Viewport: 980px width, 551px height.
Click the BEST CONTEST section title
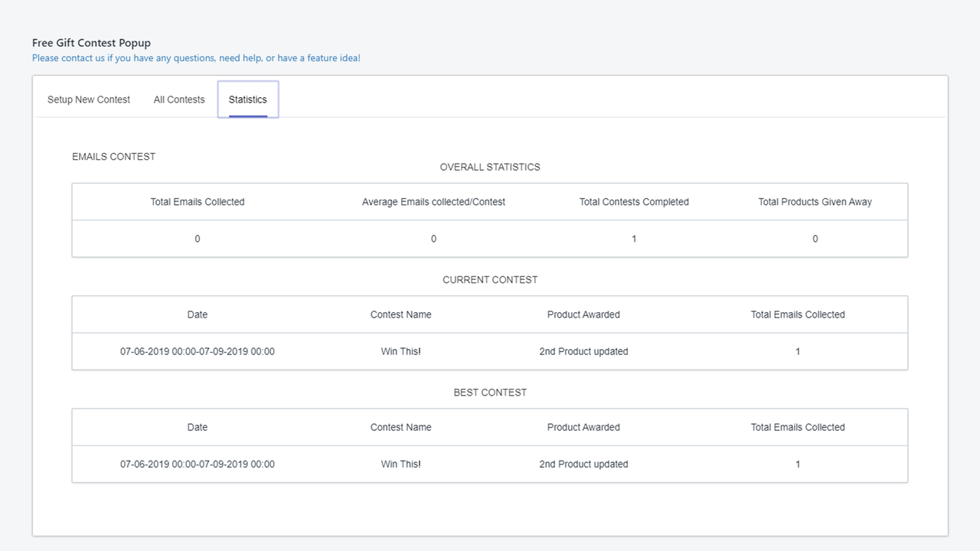489,392
